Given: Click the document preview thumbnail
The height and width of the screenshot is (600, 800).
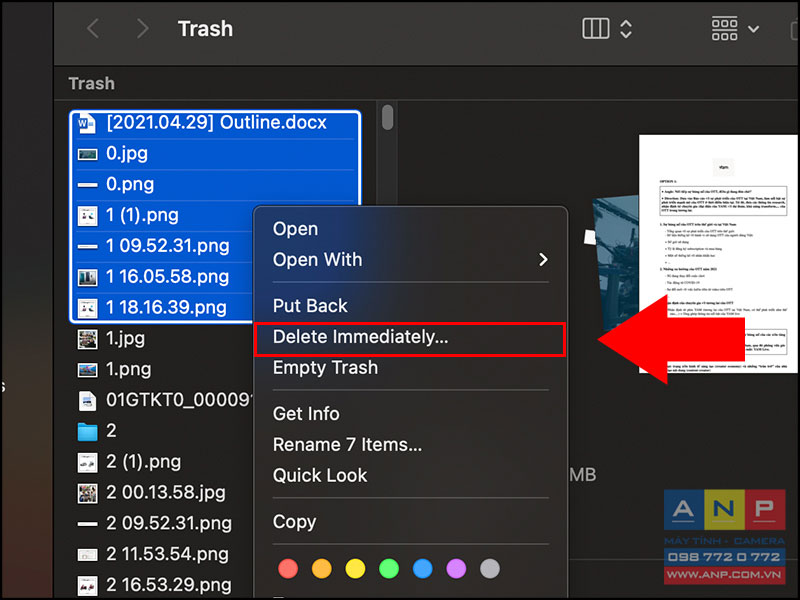Looking at the screenshot, I should click(718, 254).
